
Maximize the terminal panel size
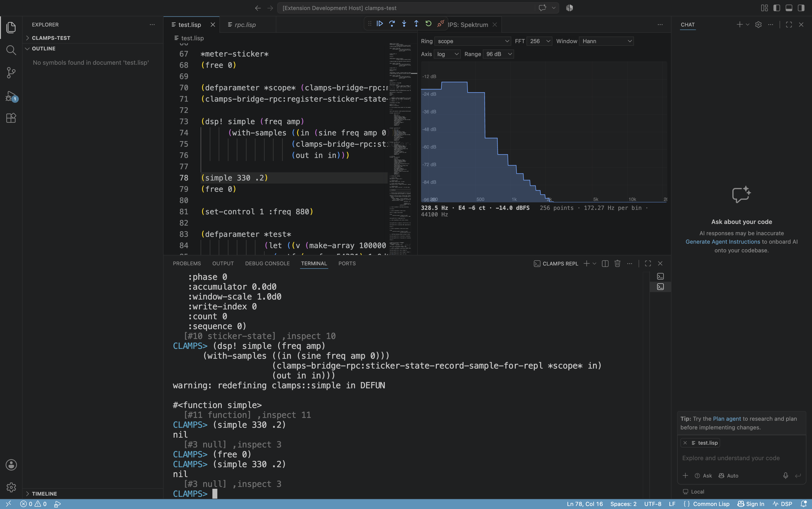click(648, 264)
